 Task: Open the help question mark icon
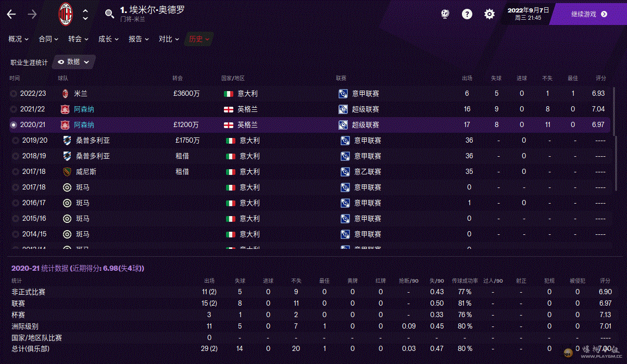[467, 14]
